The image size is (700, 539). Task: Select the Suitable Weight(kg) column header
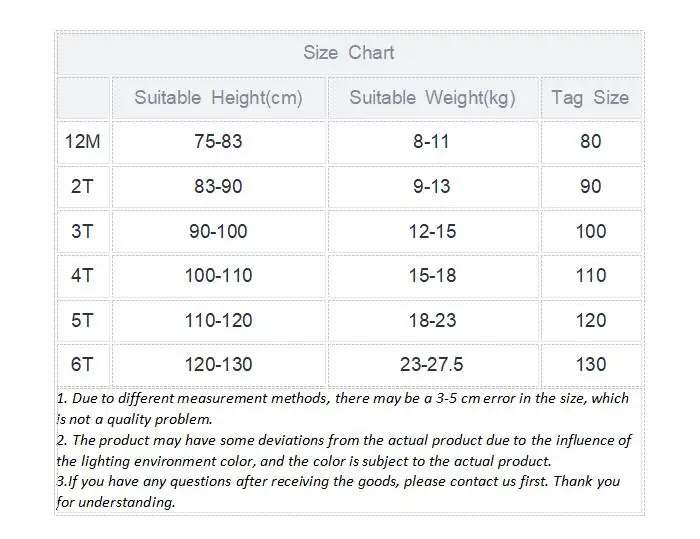[x=432, y=98]
